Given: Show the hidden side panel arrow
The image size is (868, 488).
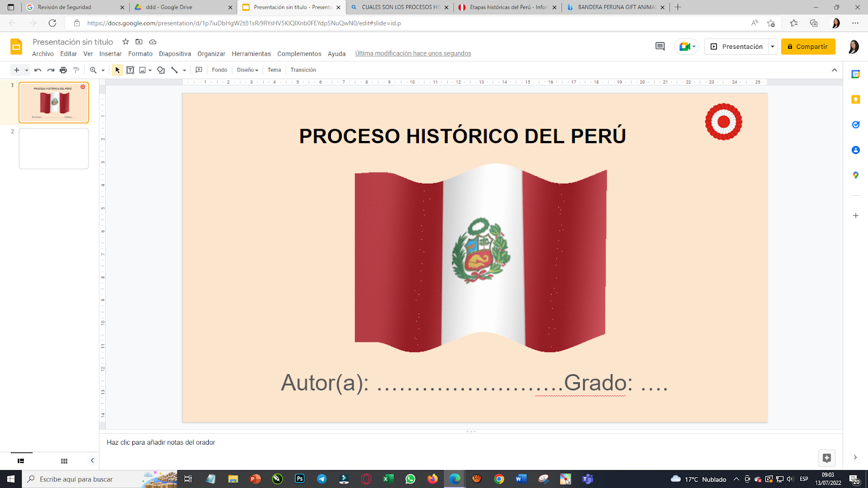Looking at the screenshot, I should pos(856,458).
